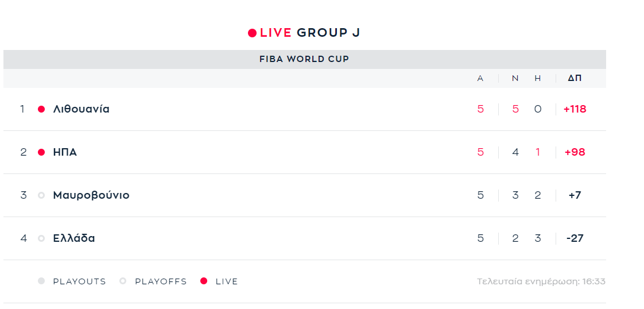The image size is (644, 309).
Task: Click the FIBA WORLD CUP header bar
Action: click(304, 59)
